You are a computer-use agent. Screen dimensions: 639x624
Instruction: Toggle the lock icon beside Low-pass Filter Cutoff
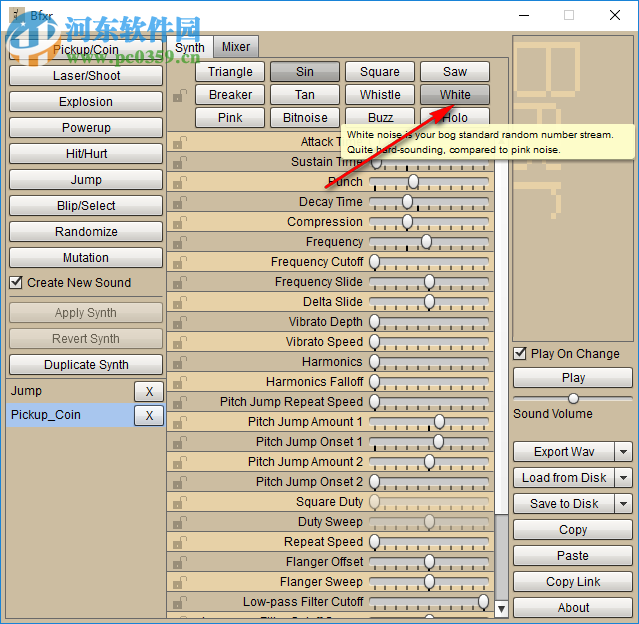[x=180, y=602]
